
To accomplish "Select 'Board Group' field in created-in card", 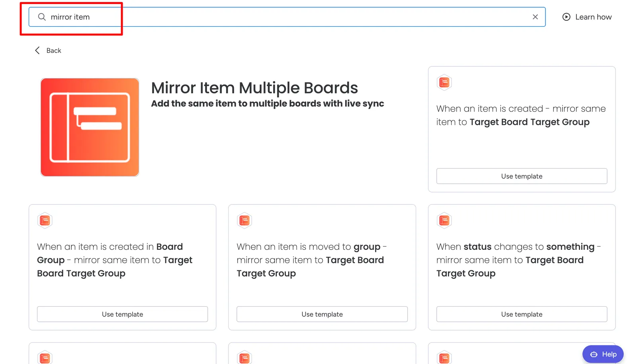I will pyautogui.click(x=110, y=253).
